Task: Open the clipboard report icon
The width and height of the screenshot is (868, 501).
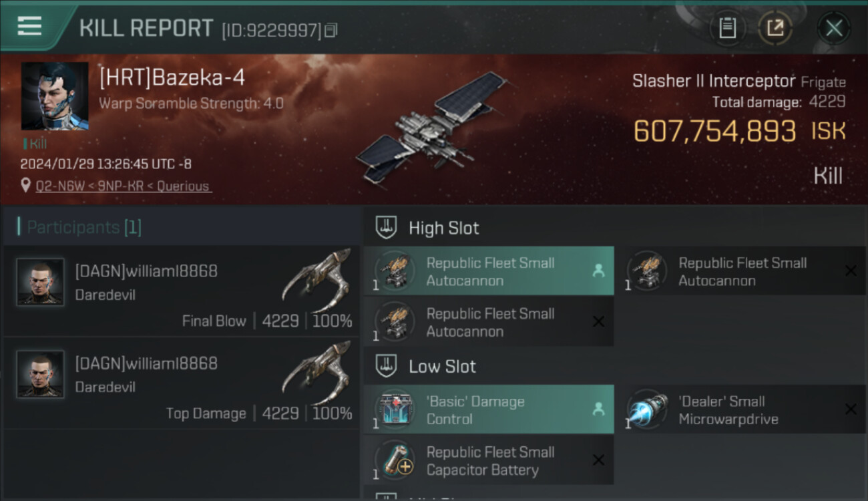Action: tap(727, 28)
